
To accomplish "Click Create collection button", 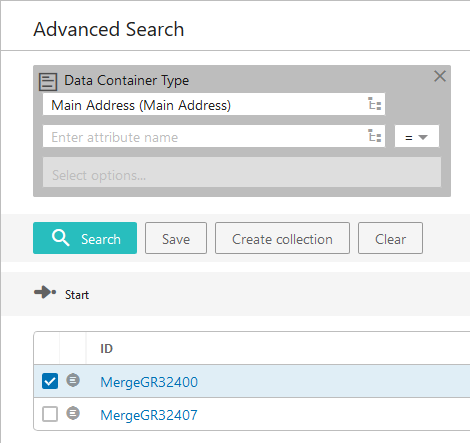I will [282, 238].
